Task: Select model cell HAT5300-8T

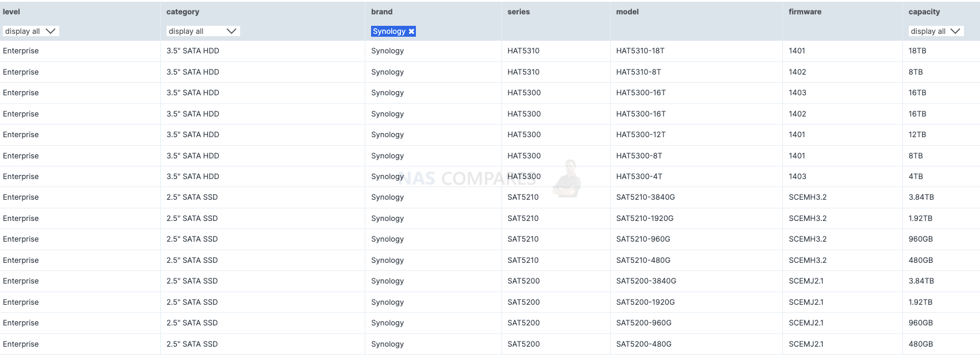Action: coord(639,156)
